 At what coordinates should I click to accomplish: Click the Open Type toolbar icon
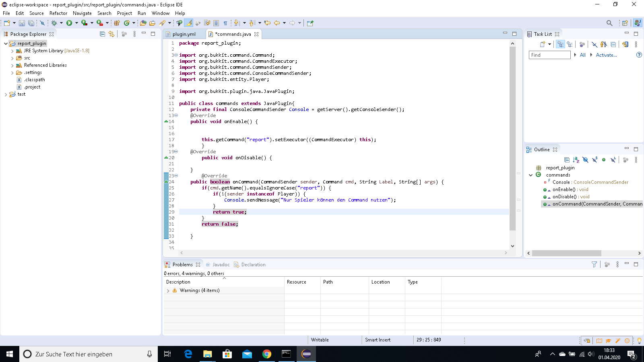pos(143,23)
